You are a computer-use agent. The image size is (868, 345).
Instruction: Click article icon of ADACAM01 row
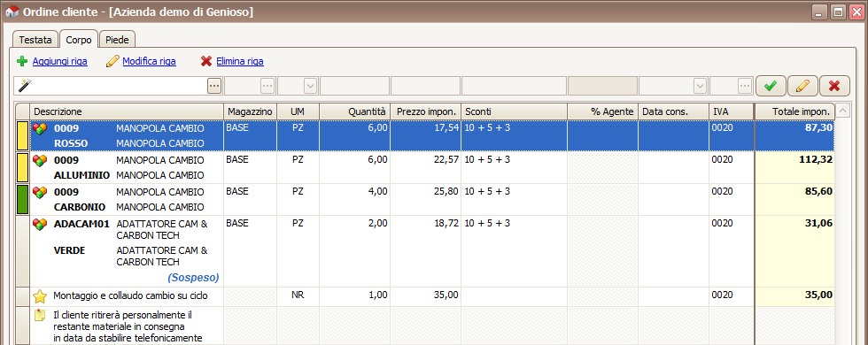40,225
